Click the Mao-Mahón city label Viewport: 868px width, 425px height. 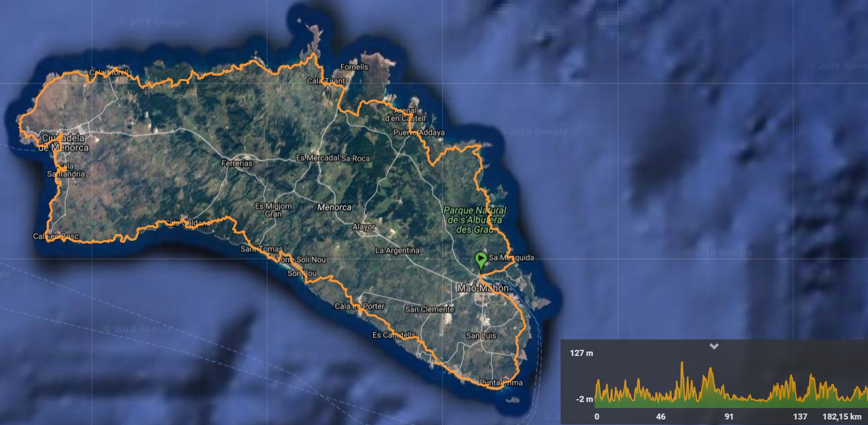point(482,288)
